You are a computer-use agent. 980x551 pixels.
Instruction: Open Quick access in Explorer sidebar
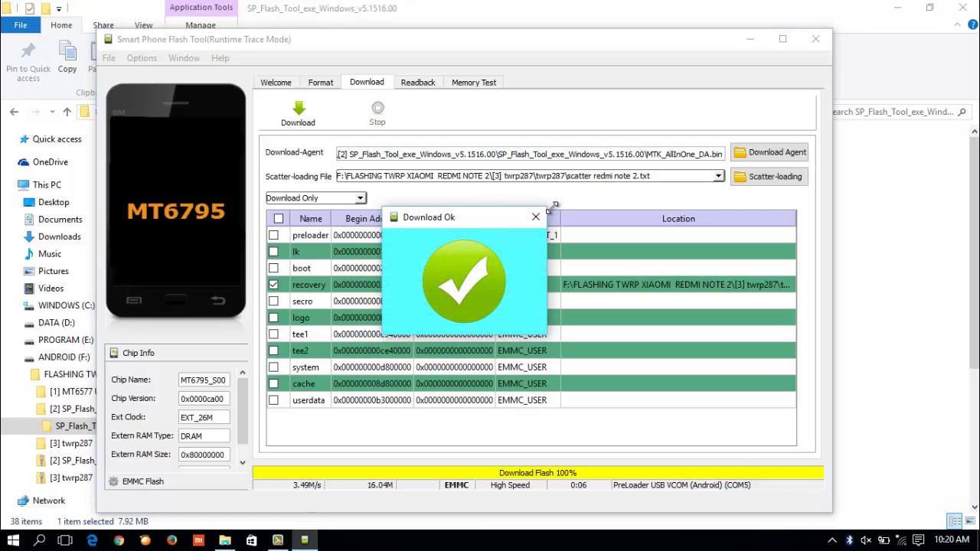(x=57, y=139)
